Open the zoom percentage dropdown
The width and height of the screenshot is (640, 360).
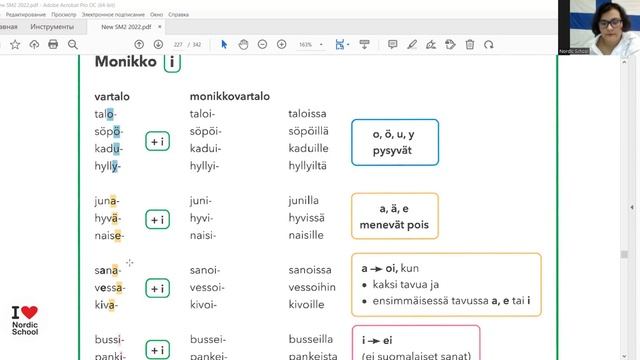(x=321, y=44)
